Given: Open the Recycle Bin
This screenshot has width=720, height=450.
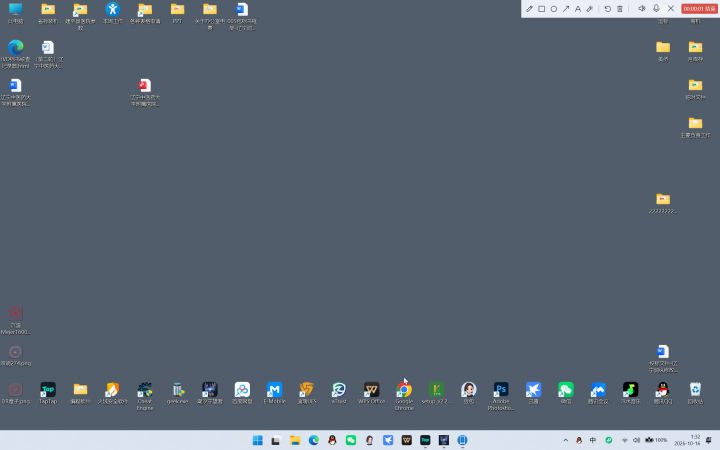Looking at the screenshot, I should pyautogui.click(x=695, y=393).
